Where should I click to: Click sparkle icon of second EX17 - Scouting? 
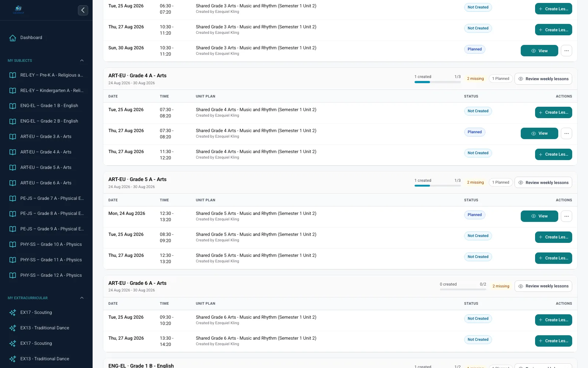(x=12, y=343)
